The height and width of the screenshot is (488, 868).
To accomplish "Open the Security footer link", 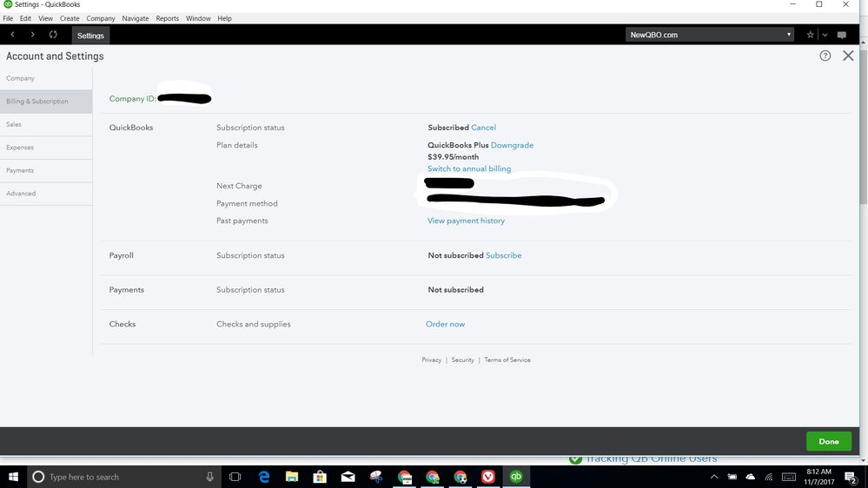I will click(x=463, y=360).
